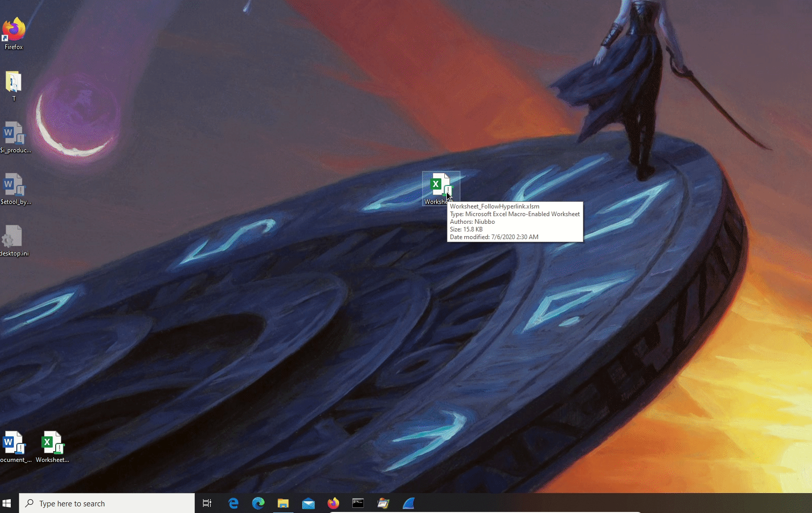
Task: Click the 'Type here to search' box
Action: pos(107,503)
